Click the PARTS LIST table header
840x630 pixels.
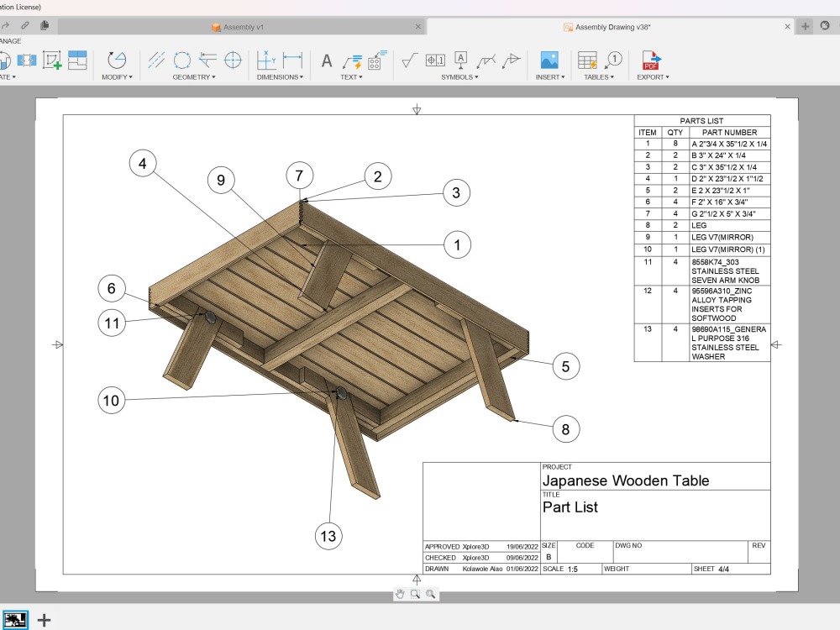click(701, 120)
